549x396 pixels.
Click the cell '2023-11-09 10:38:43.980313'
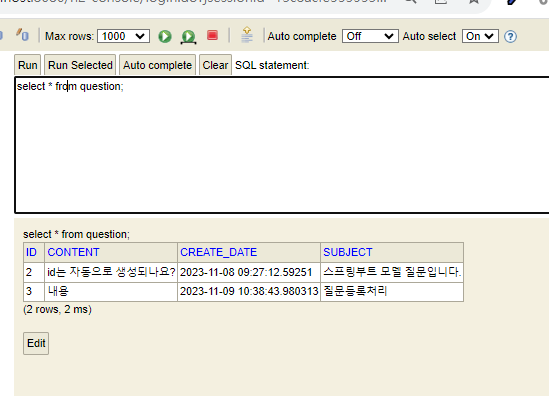pos(249,291)
